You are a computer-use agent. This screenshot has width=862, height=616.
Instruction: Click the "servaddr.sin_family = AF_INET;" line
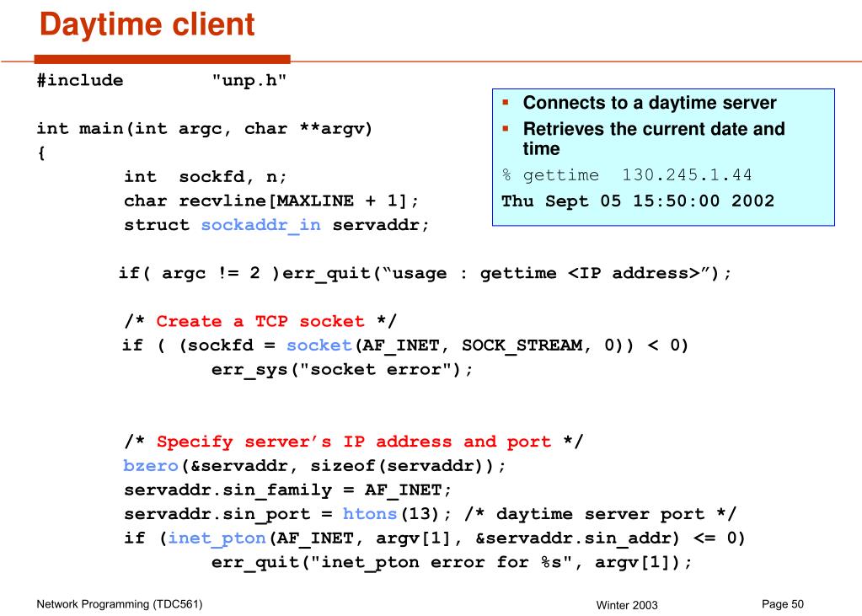coord(287,490)
